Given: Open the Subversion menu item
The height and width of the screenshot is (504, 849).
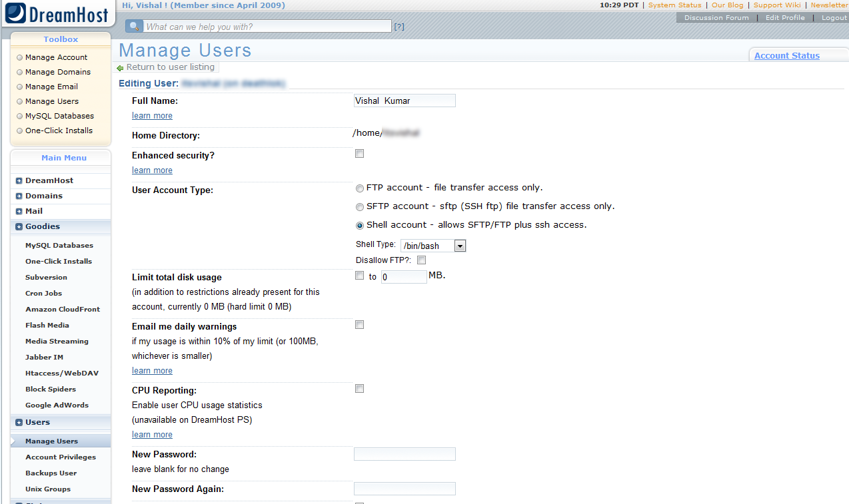Looking at the screenshot, I should 46,278.
